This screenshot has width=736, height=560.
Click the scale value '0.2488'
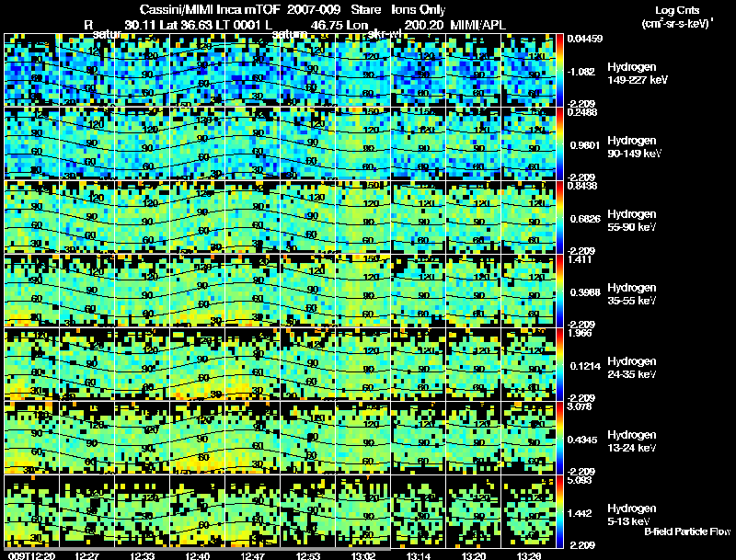[x=582, y=112]
